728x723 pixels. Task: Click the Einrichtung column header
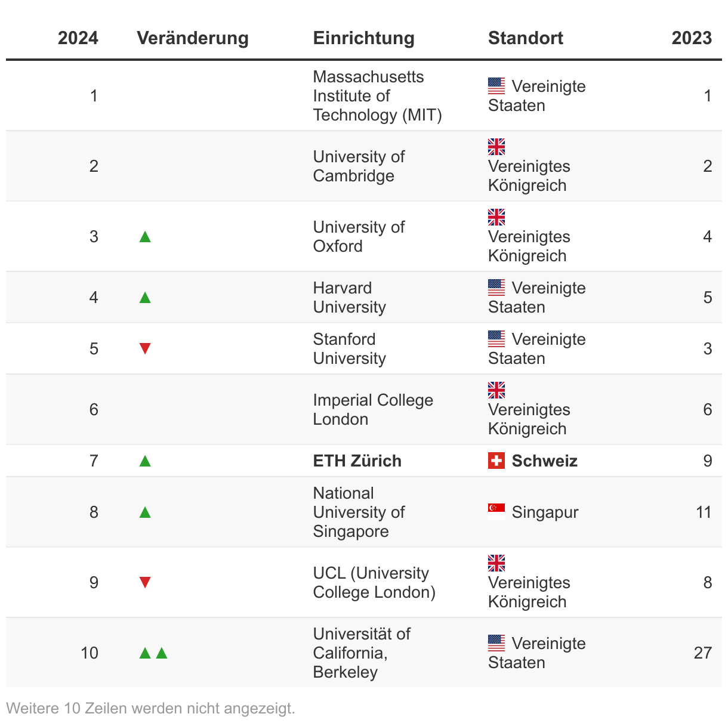[364, 38]
